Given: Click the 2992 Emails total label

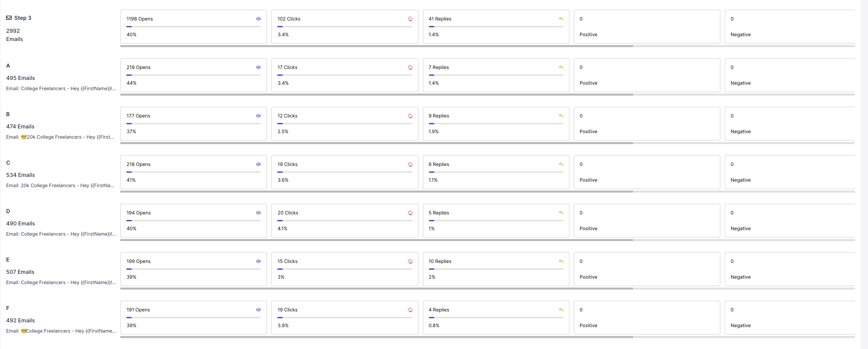Looking at the screenshot, I should click(14, 35).
